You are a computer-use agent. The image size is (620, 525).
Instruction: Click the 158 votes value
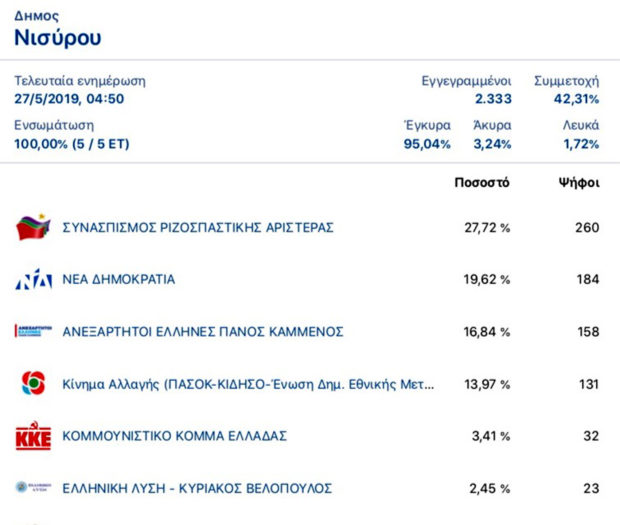point(588,332)
